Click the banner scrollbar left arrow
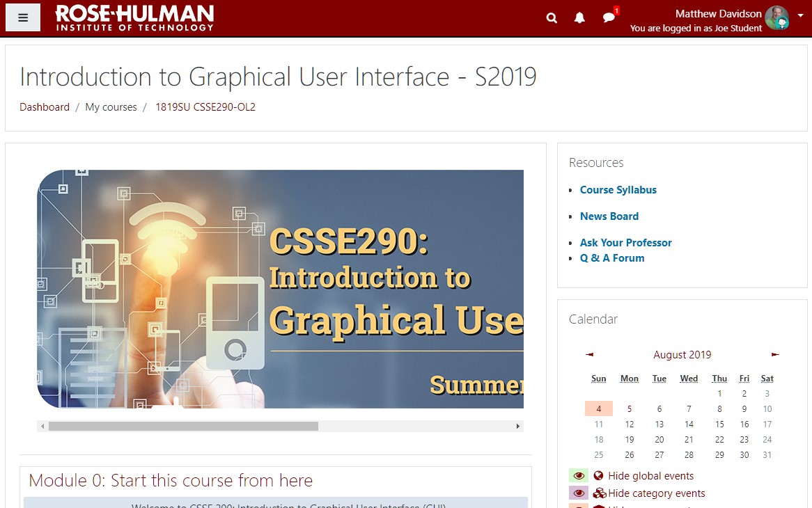This screenshot has height=508, width=812. pyautogui.click(x=42, y=427)
